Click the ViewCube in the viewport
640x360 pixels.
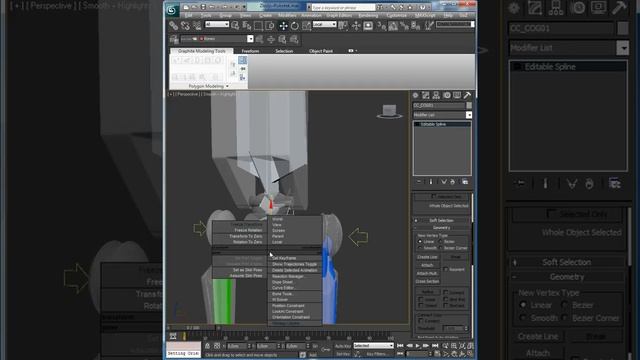coord(389,111)
